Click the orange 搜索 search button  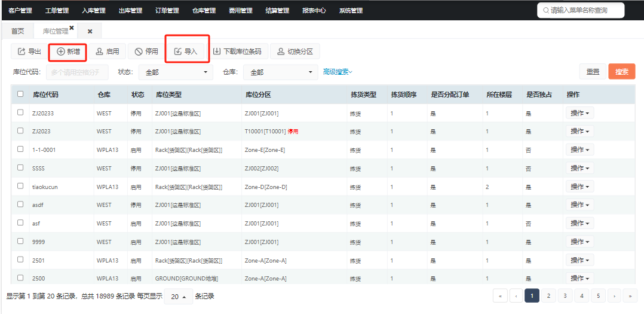[622, 72]
